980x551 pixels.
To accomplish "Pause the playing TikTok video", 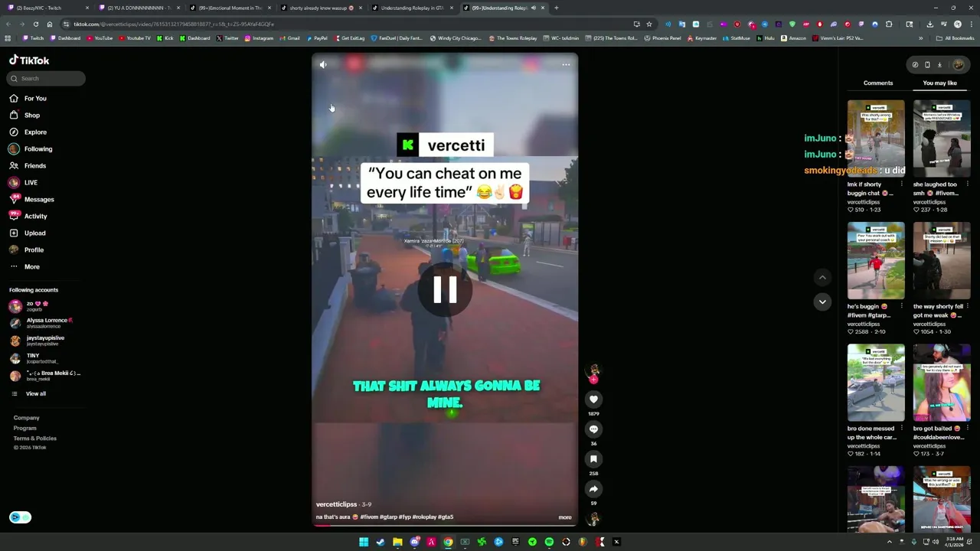I will pos(445,290).
